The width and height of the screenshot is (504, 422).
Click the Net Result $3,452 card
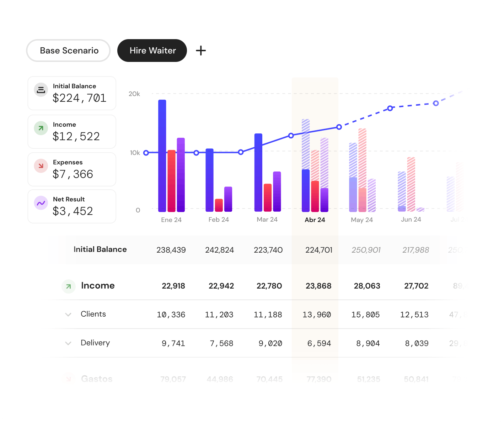click(72, 206)
